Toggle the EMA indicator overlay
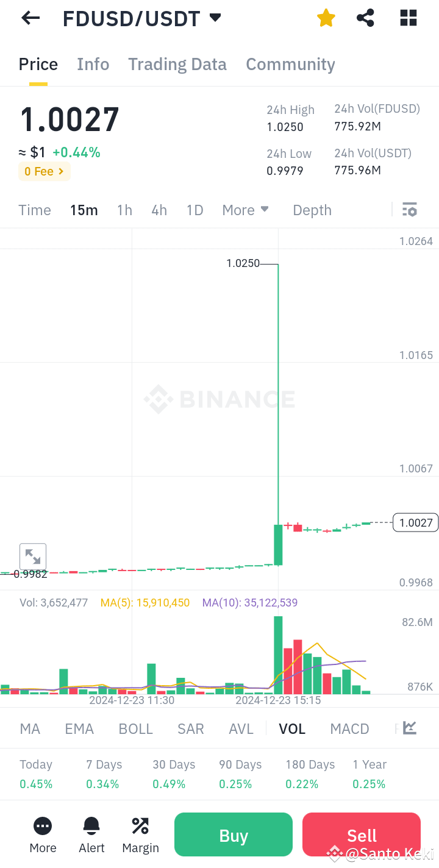The image size is (439, 868). point(79,728)
